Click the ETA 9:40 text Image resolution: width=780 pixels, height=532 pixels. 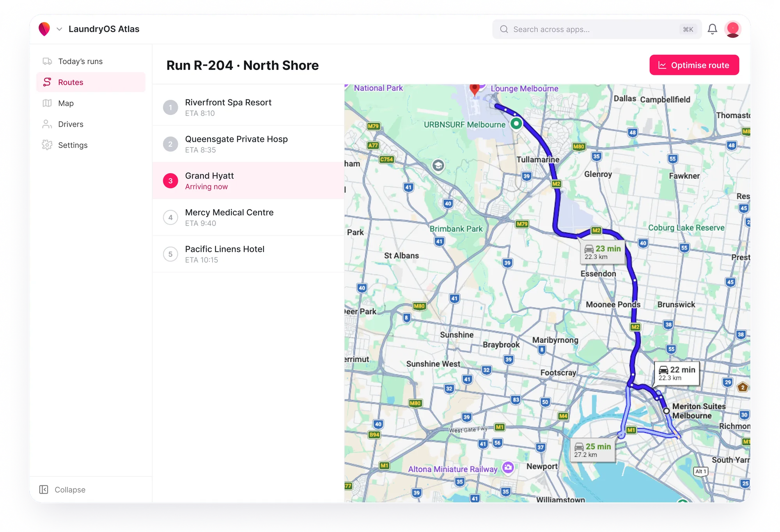pyautogui.click(x=200, y=223)
